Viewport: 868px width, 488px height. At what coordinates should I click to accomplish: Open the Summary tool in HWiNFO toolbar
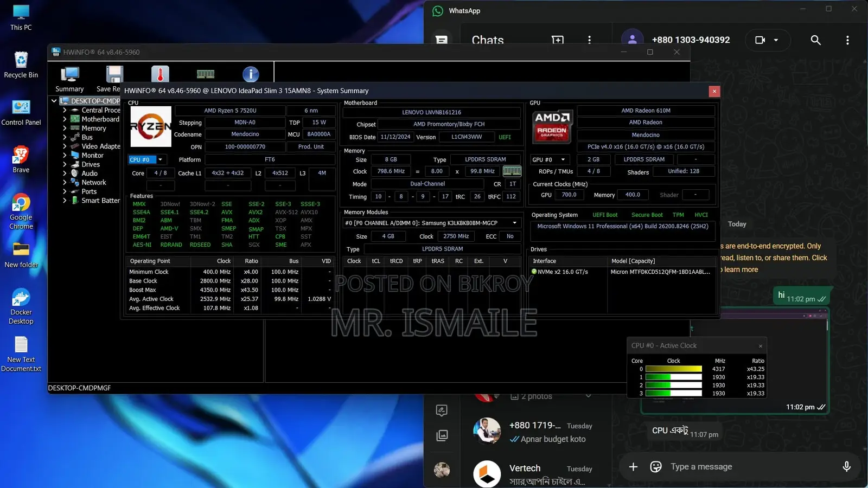pos(69,79)
